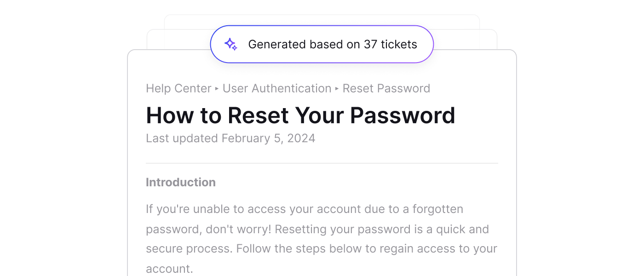The width and height of the screenshot is (644, 276).
Task: Go to User Authentication breadcrumb
Action: (x=277, y=88)
